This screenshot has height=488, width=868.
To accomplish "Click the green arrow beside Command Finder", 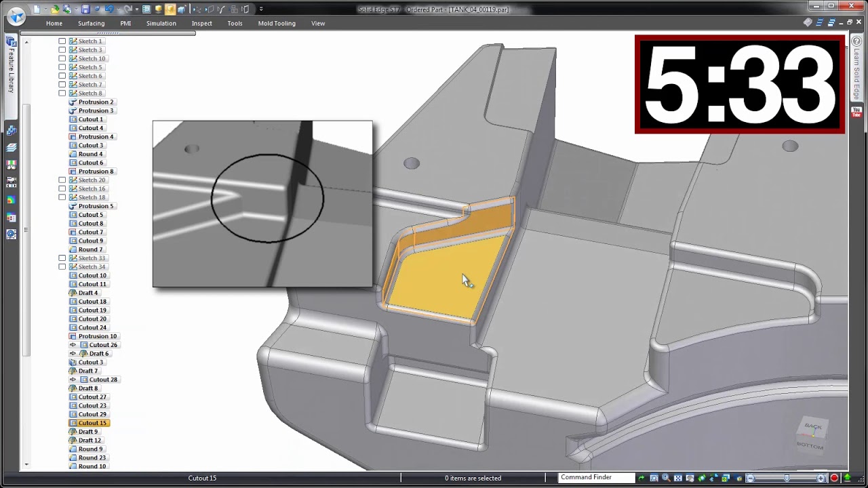I will coord(641,478).
